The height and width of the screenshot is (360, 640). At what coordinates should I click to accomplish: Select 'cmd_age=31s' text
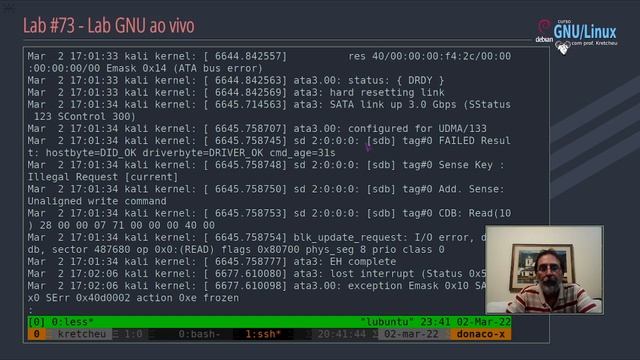click(302, 153)
